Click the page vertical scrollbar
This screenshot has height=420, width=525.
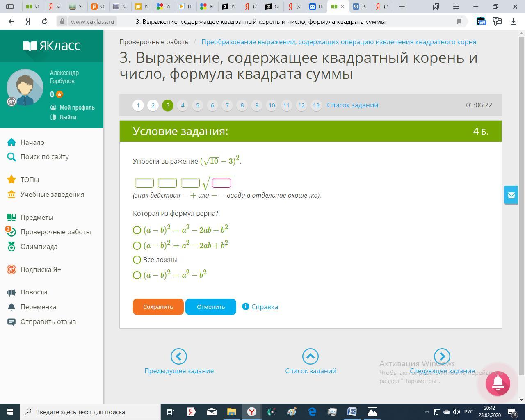(x=521, y=205)
